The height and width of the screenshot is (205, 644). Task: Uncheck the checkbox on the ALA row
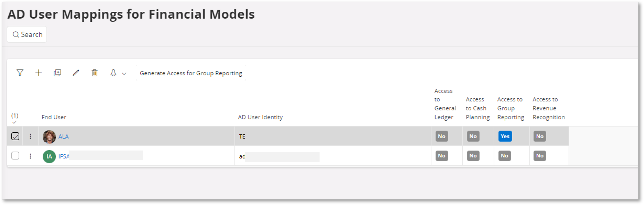15,136
